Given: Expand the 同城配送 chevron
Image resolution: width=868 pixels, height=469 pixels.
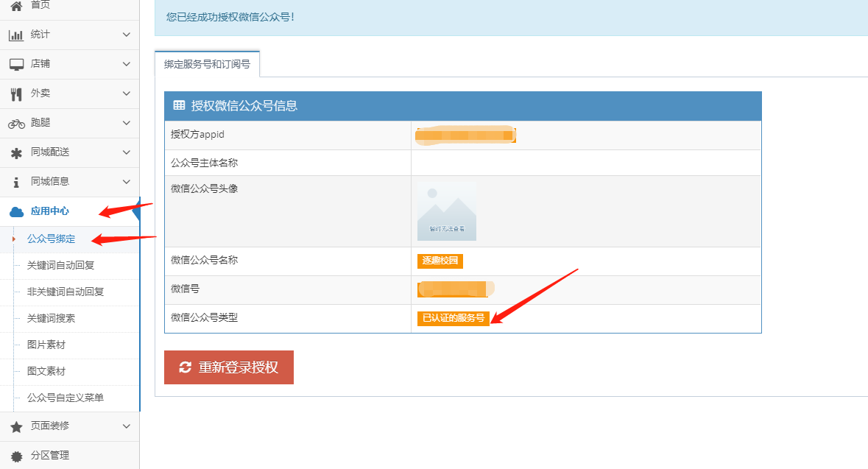Looking at the screenshot, I should coord(126,152).
